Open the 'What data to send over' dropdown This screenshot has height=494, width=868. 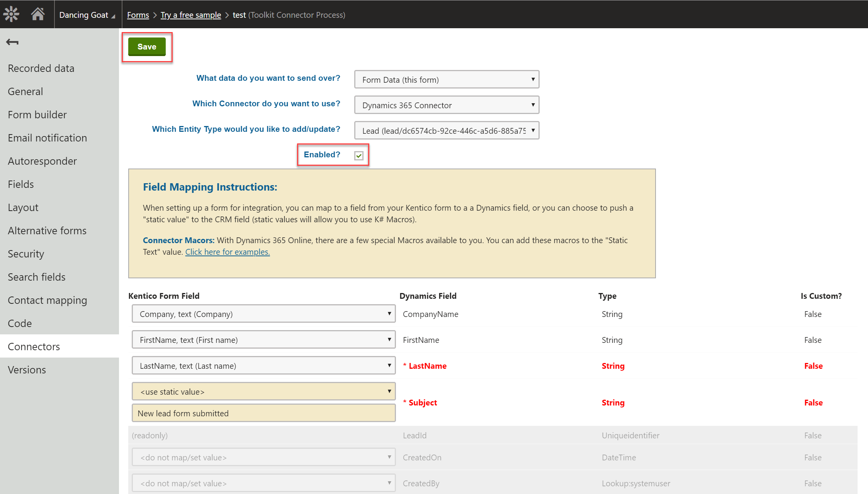[446, 80]
